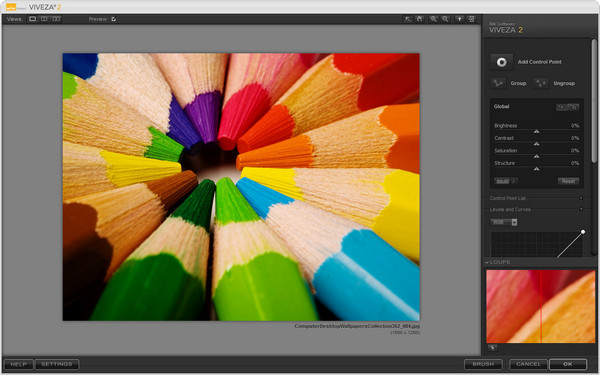This screenshot has width=600, height=375.
Task: Toggle the Preview checkbox
Action: 114,19
